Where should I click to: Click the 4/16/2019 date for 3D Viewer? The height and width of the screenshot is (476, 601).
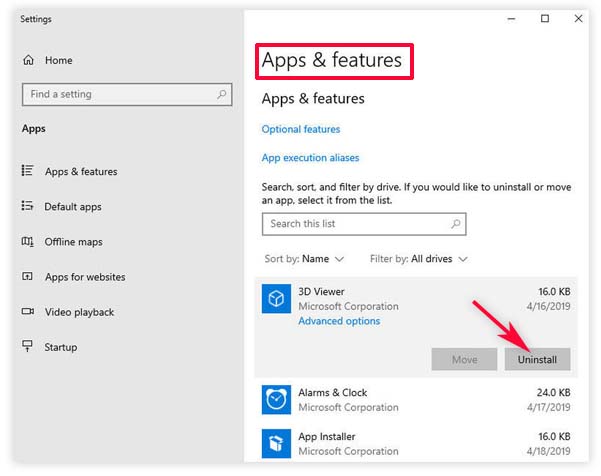click(x=548, y=306)
